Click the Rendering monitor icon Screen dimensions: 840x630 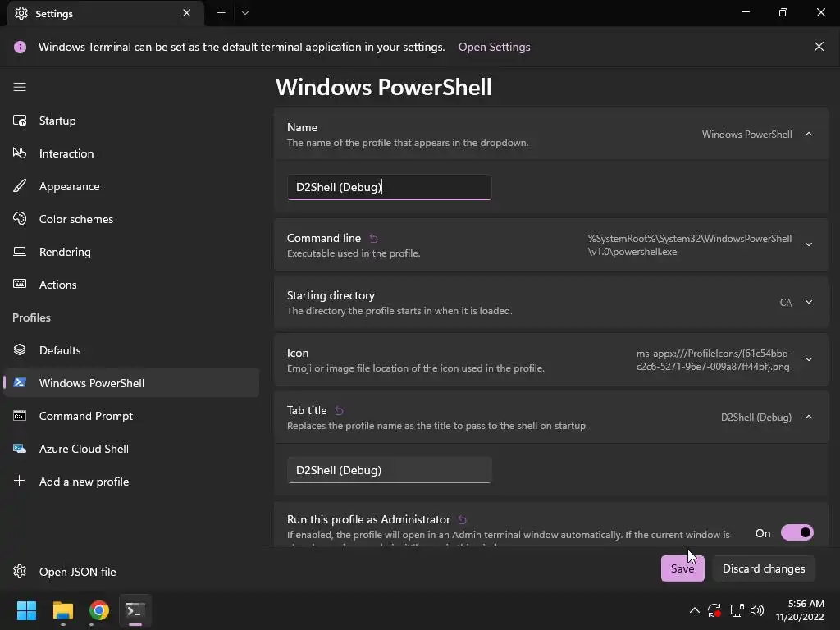point(20,251)
